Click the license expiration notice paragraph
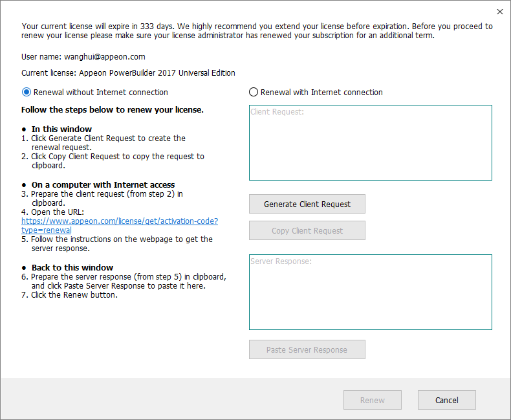Image resolution: width=511 pixels, height=420 pixels. pos(256,30)
